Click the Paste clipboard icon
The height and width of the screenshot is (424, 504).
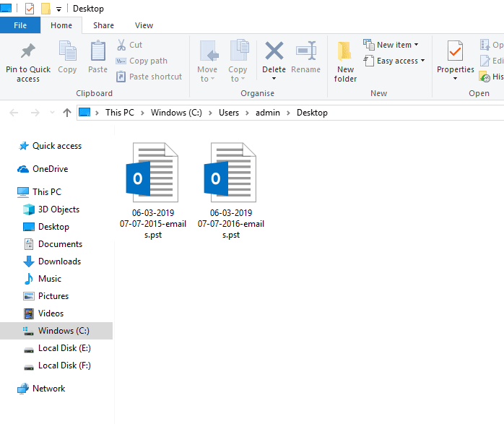tap(98, 51)
